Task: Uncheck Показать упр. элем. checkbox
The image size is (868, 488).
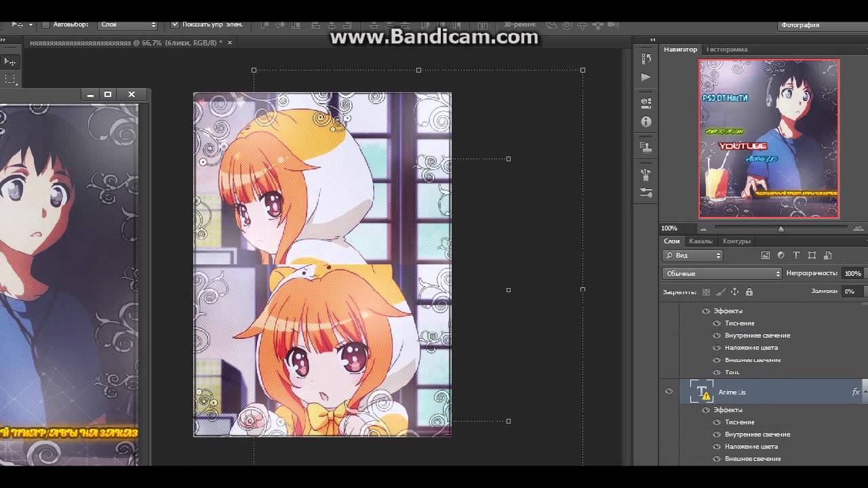Action: (175, 24)
